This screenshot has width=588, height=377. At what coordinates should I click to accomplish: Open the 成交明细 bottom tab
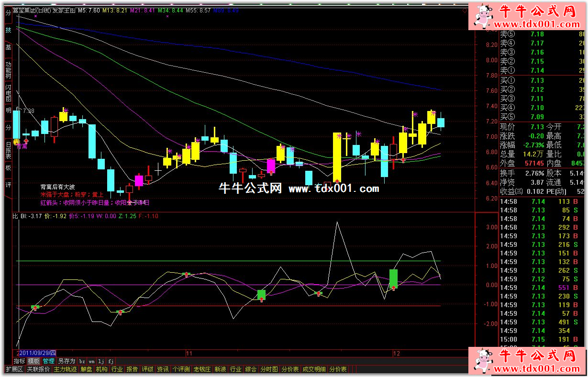pos(314,369)
